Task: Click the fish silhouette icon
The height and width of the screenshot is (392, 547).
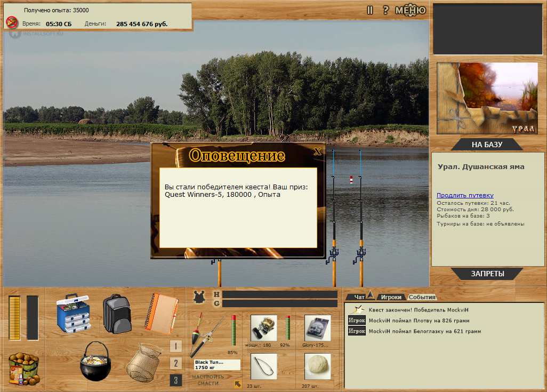Action: pyautogui.click(x=199, y=297)
